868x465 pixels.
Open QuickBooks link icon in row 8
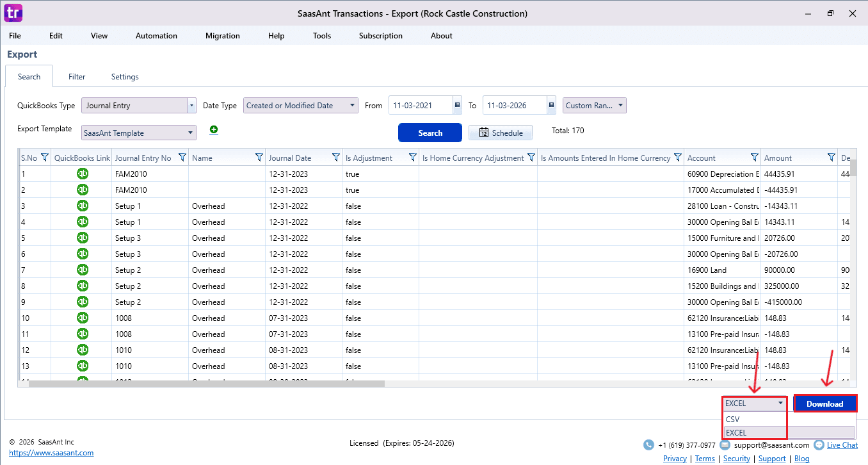click(83, 286)
